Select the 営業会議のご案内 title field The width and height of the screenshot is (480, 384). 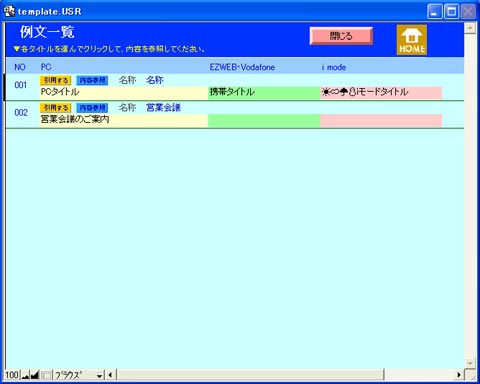coord(124,120)
